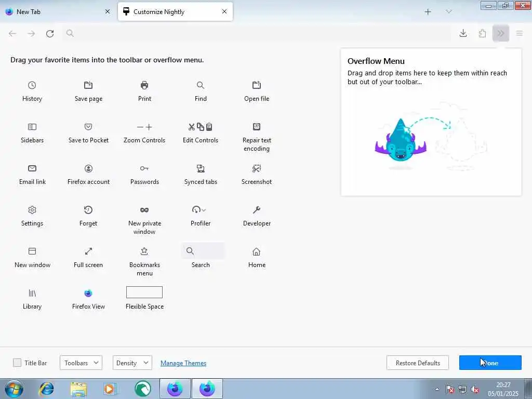This screenshot has height=399, width=532.
Task: Close the Customize Nightly tab
Action: 224,11
